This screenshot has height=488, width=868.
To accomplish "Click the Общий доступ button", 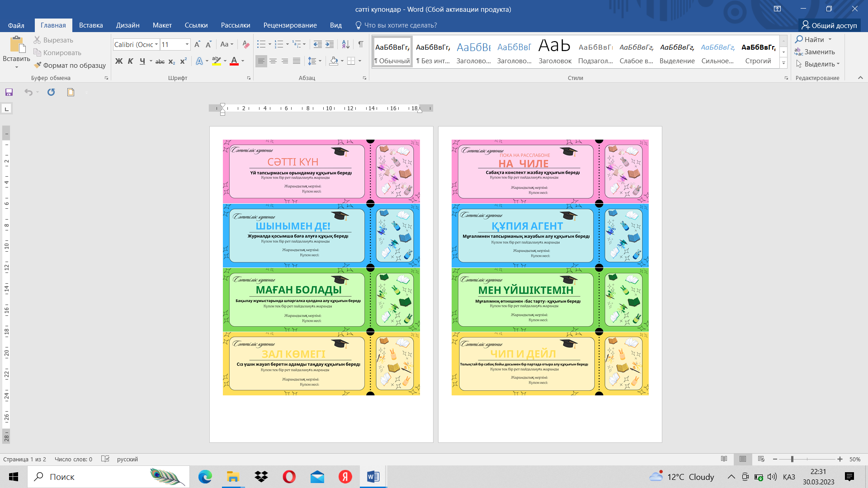I will (829, 25).
